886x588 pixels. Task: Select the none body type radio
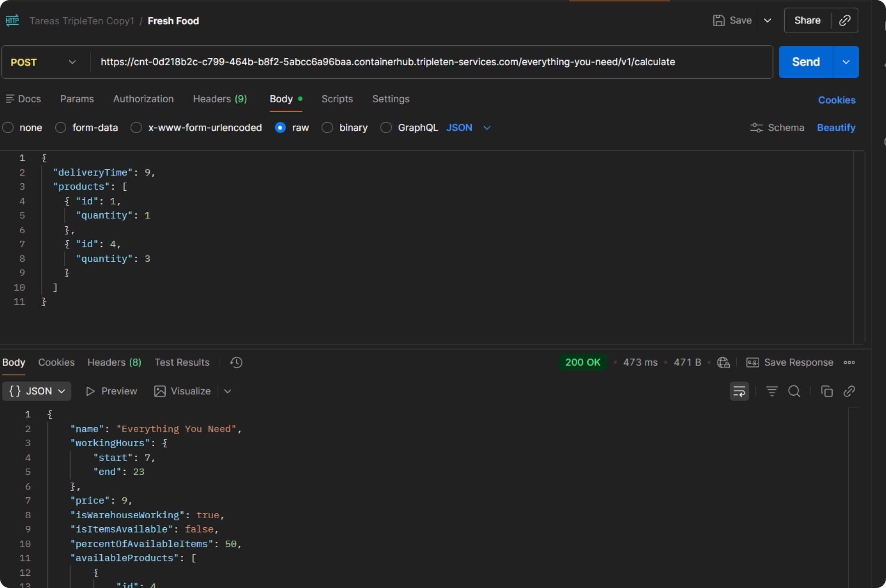8,128
